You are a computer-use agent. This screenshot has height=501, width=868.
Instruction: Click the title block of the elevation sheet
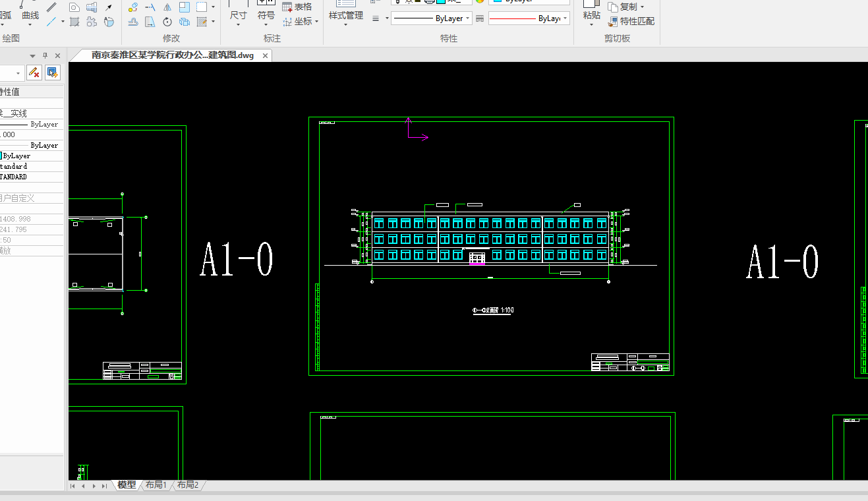pos(630,362)
